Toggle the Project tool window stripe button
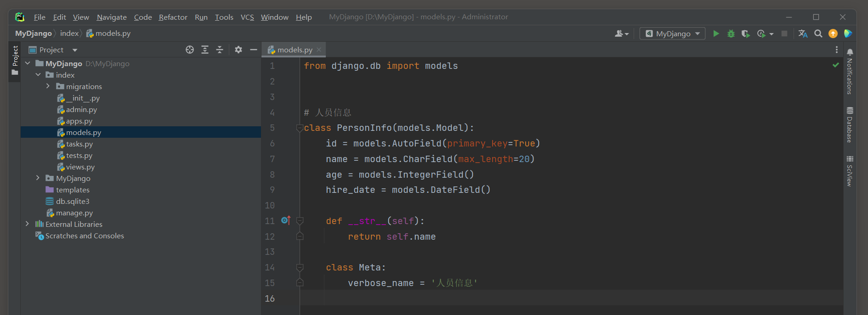The width and height of the screenshot is (868, 315). [15, 61]
